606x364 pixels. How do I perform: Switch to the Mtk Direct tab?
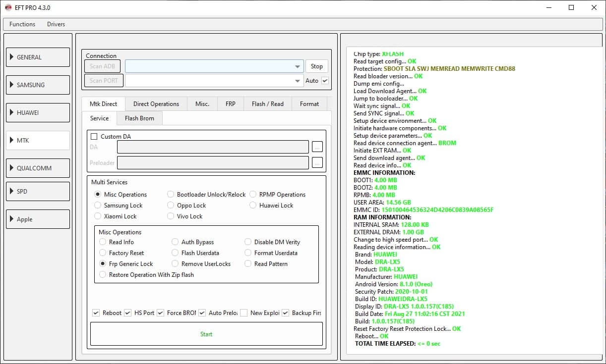click(103, 104)
